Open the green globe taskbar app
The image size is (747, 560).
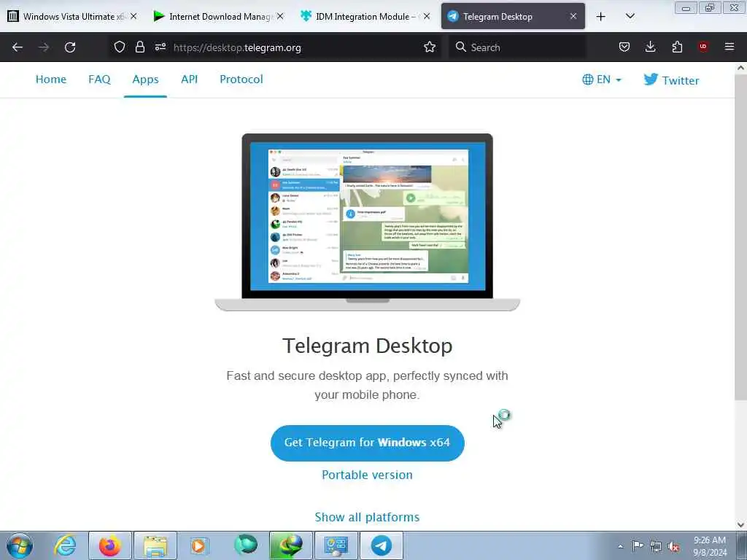click(245, 545)
